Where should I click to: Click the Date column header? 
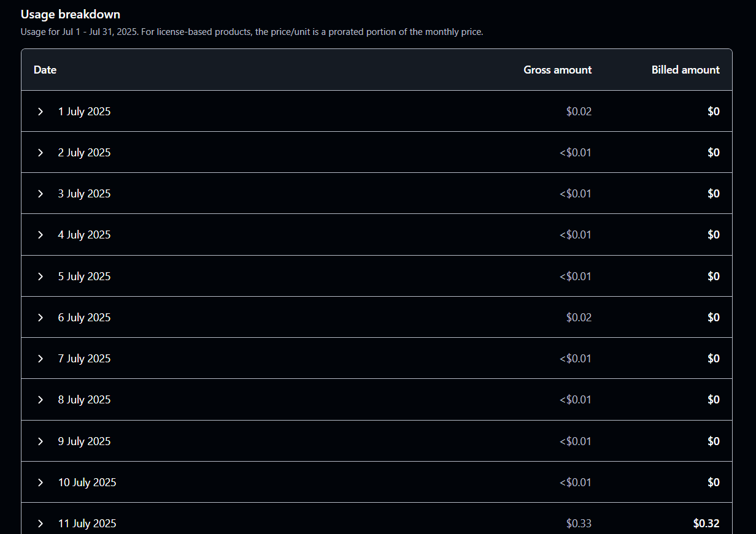[x=45, y=70]
